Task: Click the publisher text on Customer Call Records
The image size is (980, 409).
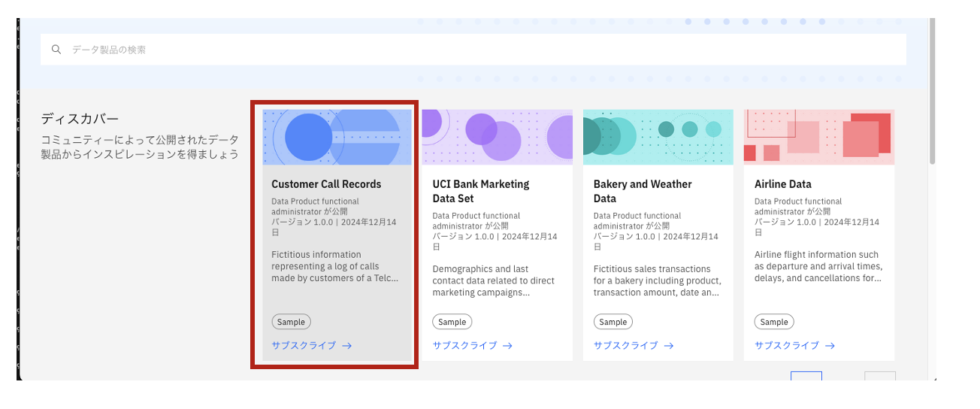Action: 316,206
